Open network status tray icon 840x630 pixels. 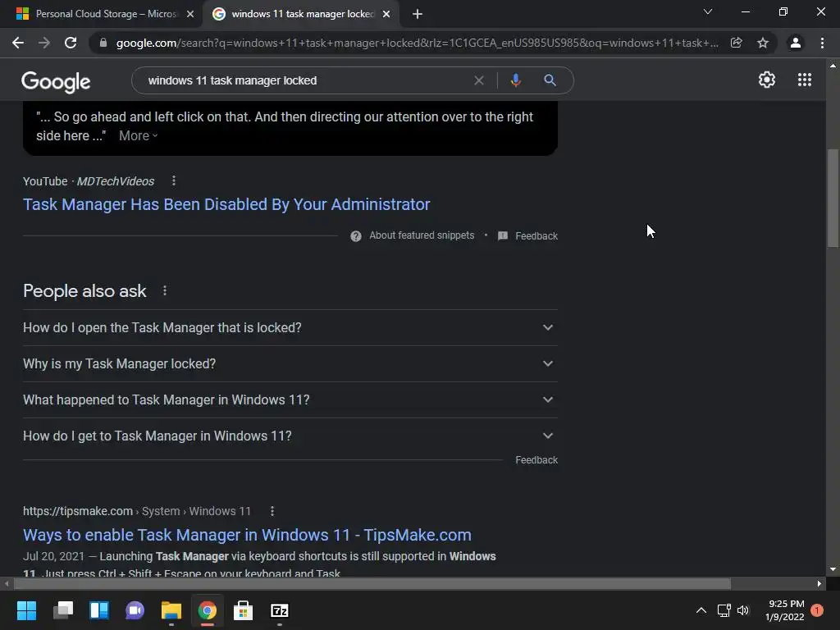724,610
